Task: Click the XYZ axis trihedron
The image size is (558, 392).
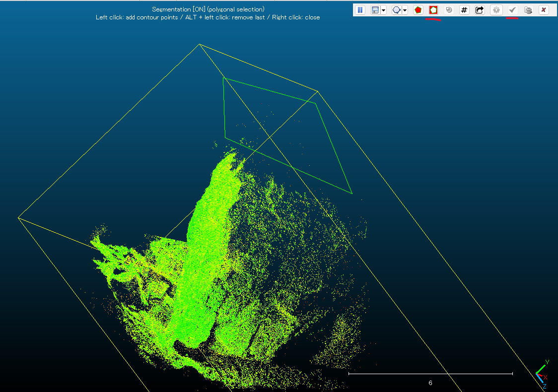Action: tap(542, 375)
